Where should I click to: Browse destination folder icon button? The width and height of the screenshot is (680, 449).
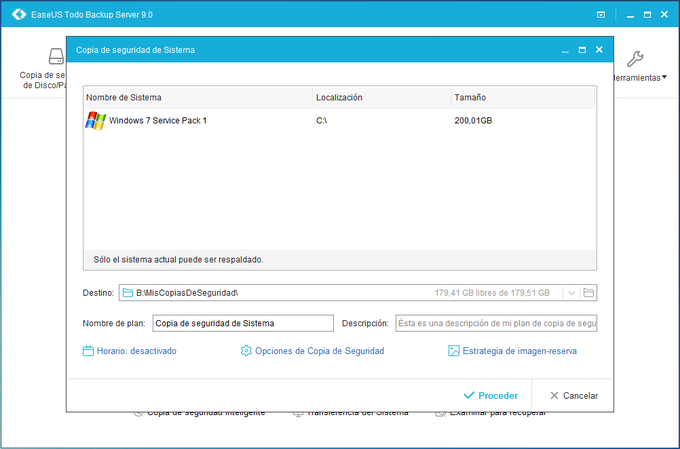point(588,293)
